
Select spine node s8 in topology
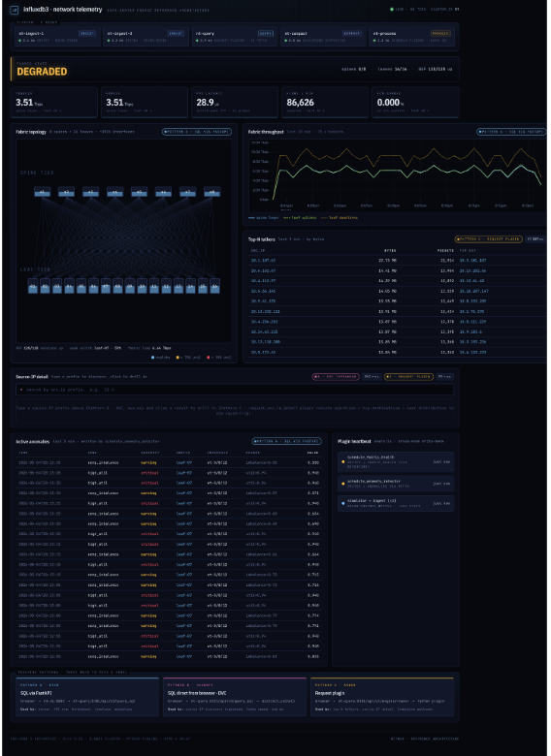[x=211, y=192]
